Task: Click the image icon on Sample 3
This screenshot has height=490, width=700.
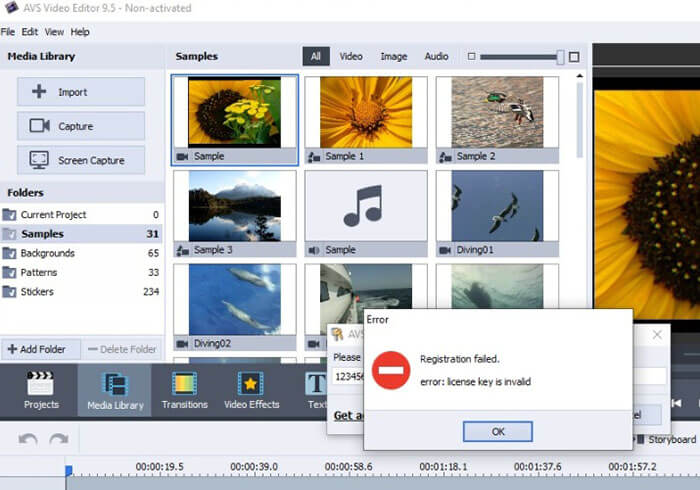Action: point(182,250)
